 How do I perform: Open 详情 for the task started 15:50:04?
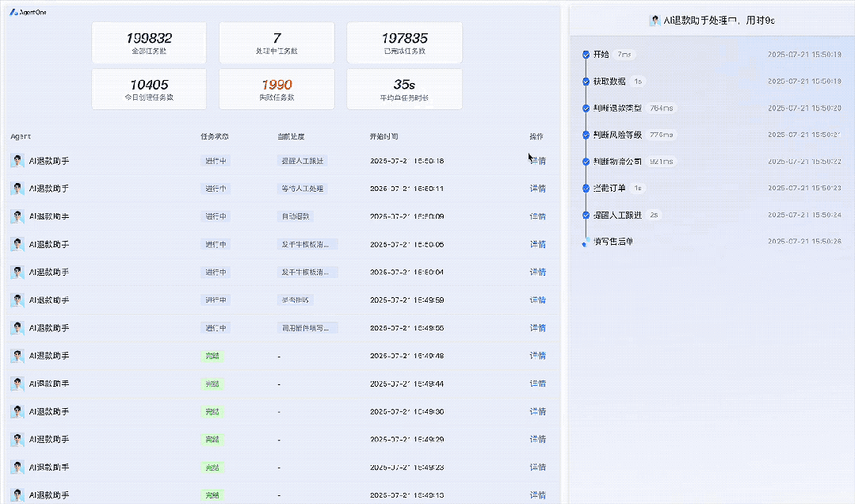coord(538,272)
